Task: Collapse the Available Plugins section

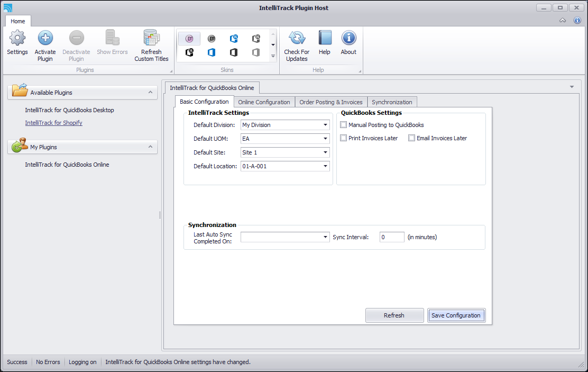Action: pos(150,92)
